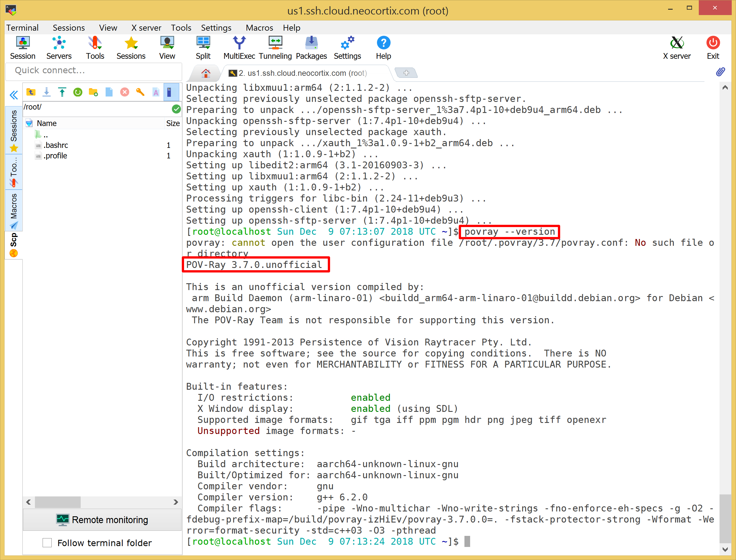Viewport: 736px width, 560px height.
Task: Enable Follow terminal folder checkbox
Action: (x=47, y=543)
